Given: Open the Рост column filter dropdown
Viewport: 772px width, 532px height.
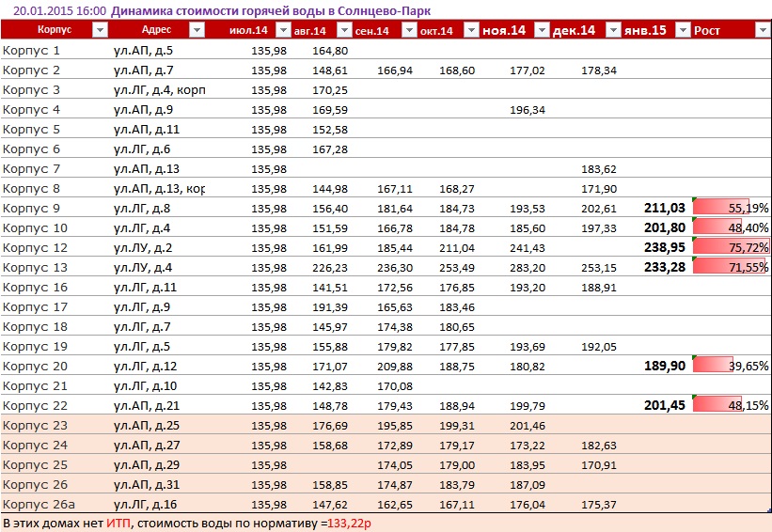Looking at the screenshot, I should (761, 30).
